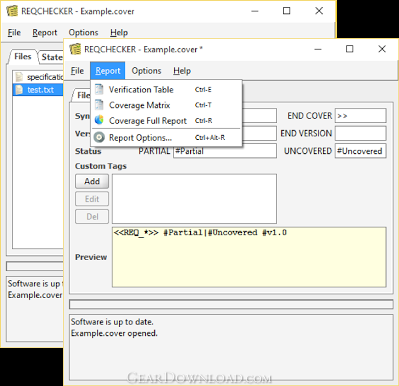Click disabled Edit custom tag button
The height and width of the screenshot is (386, 399).
click(92, 199)
